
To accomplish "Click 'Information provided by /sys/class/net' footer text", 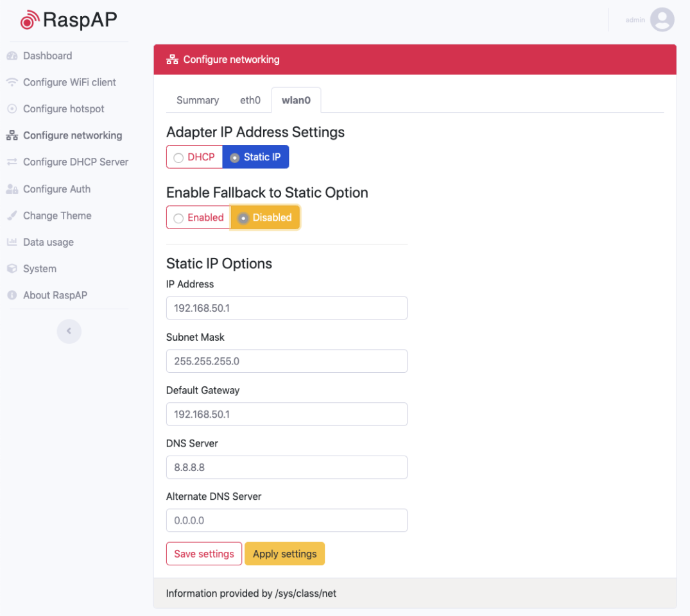I will (251, 593).
